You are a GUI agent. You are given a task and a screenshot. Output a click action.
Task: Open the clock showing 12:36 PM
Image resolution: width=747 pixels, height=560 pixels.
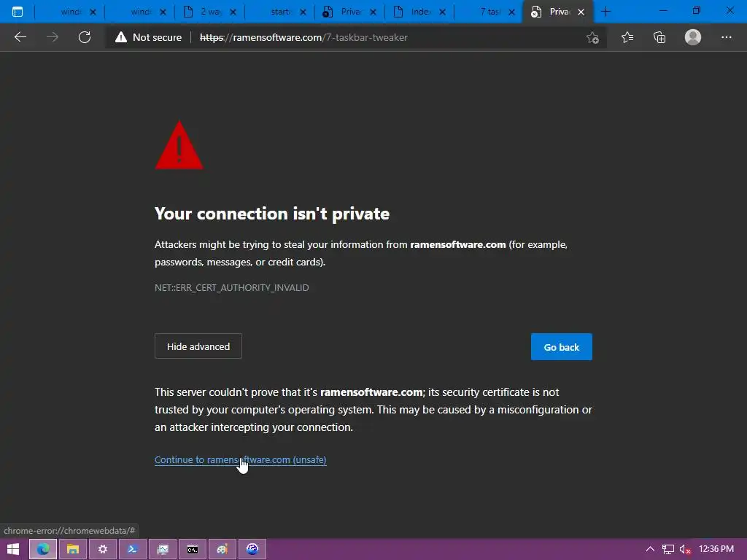tap(716, 548)
